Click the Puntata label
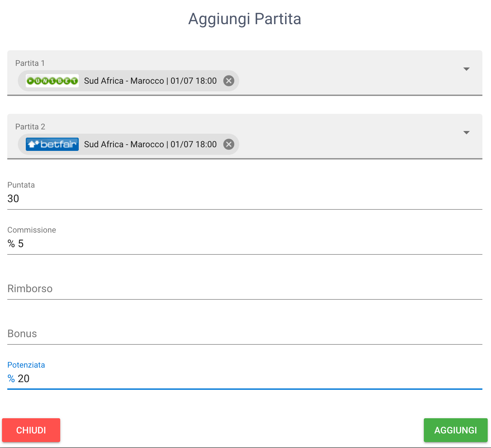This screenshot has height=448, width=491. click(21, 185)
